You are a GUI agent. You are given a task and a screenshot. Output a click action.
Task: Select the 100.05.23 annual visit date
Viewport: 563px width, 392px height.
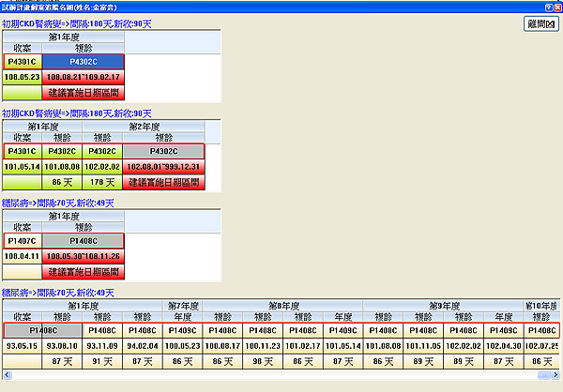[184, 345]
